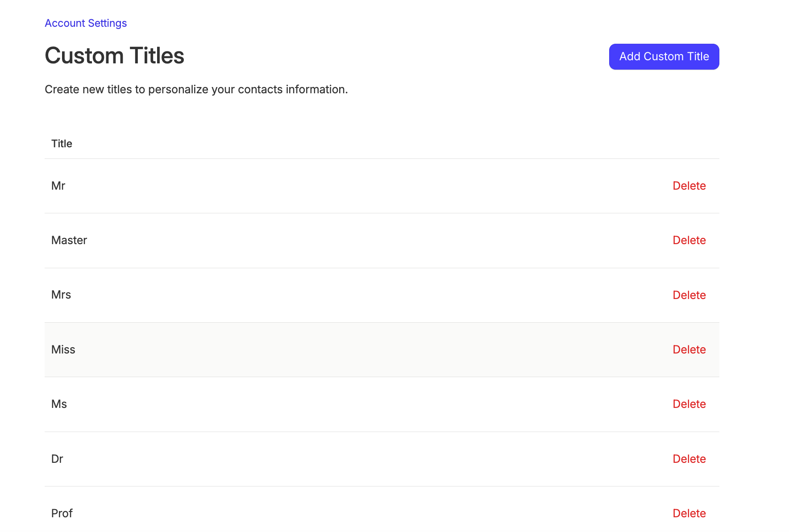The image size is (789, 532).
Task: Select the Mrs row in the table
Action: click(312, 295)
